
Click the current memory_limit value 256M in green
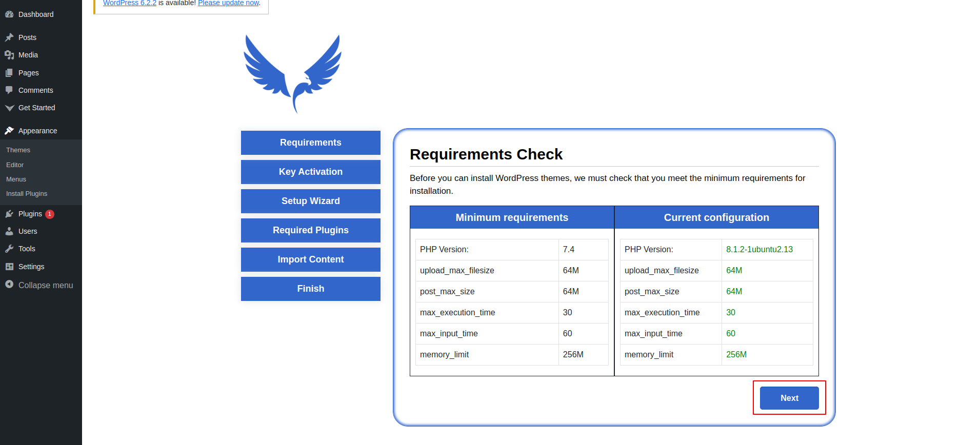point(736,355)
